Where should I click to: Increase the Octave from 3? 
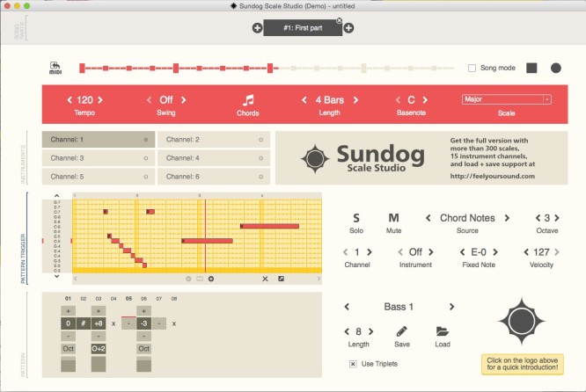[x=557, y=218]
